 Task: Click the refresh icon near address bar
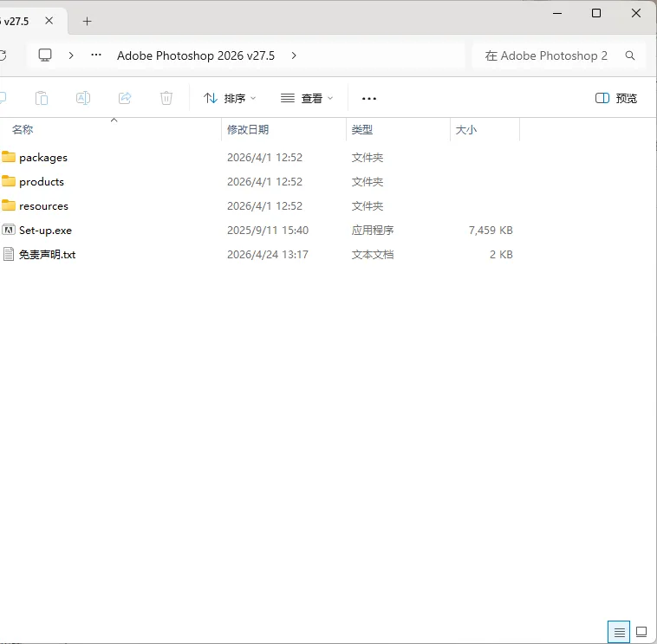3,55
